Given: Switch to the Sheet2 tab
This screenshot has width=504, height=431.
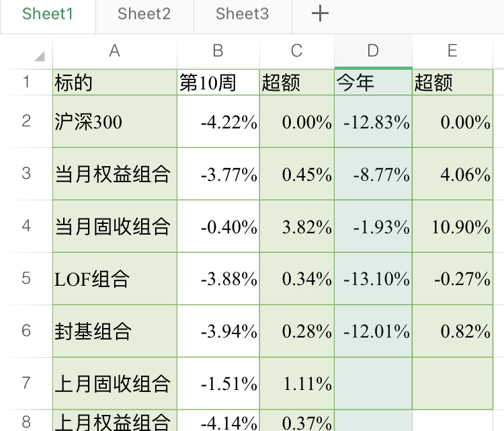Looking at the screenshot, I should [x=144, y=13].
